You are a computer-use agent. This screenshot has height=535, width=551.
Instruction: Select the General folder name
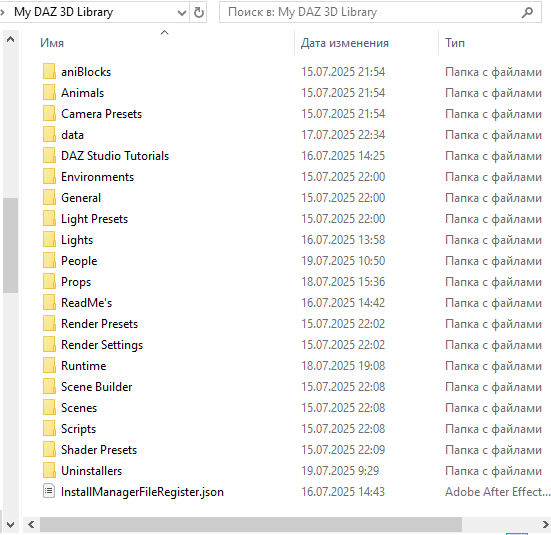(81, 198)
